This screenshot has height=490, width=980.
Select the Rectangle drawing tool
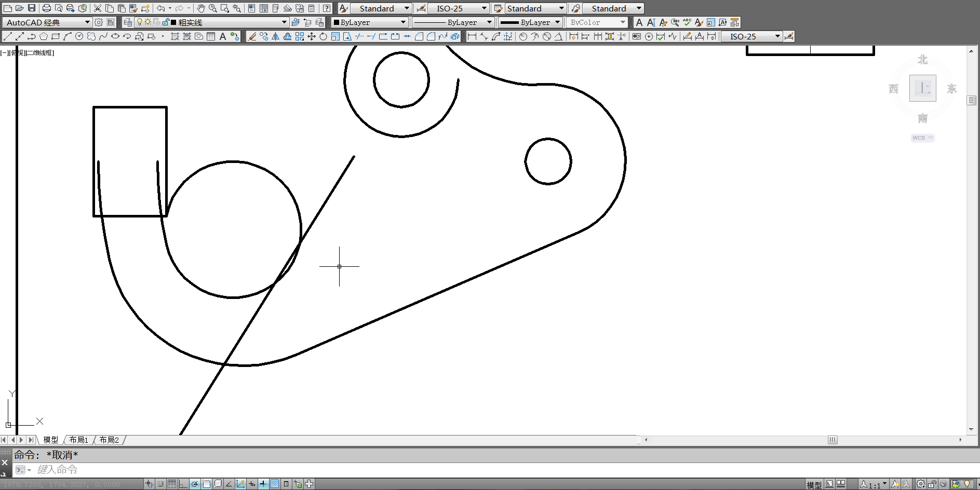[56, 36]
